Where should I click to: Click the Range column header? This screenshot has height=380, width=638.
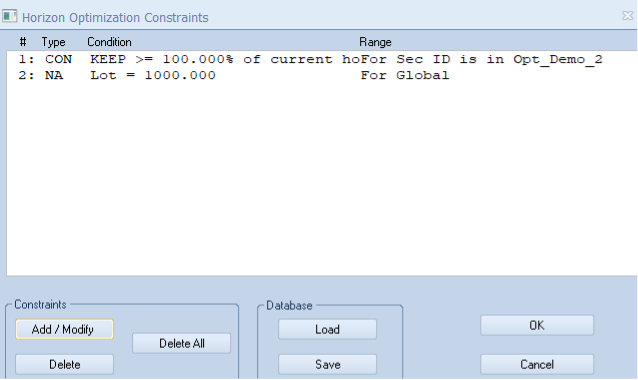coord(375,42)
